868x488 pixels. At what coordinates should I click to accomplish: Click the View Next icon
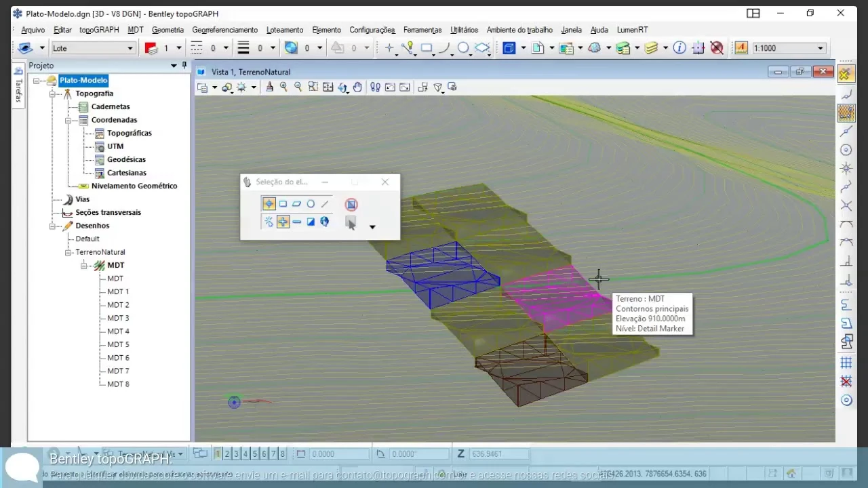(404, 87)
